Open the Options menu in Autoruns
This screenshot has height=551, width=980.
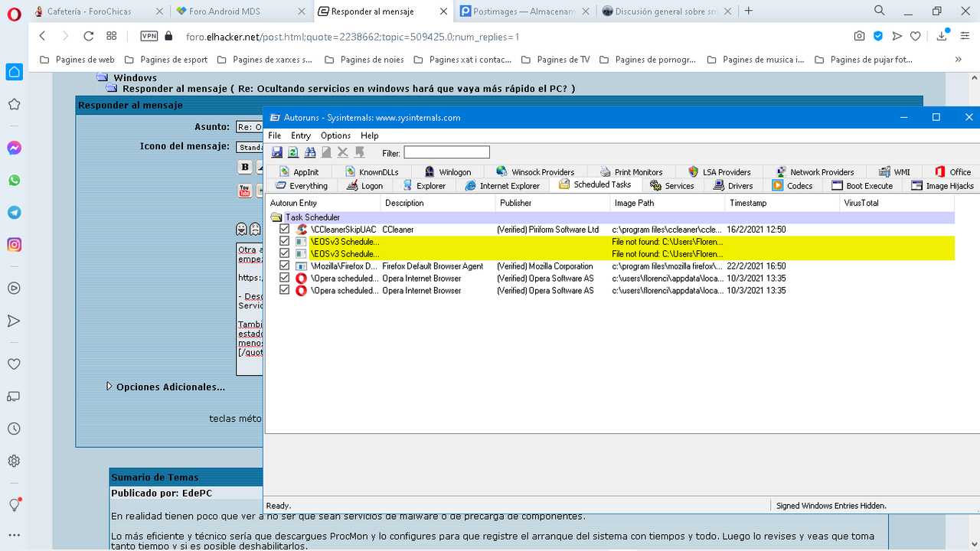pos(335,135)
